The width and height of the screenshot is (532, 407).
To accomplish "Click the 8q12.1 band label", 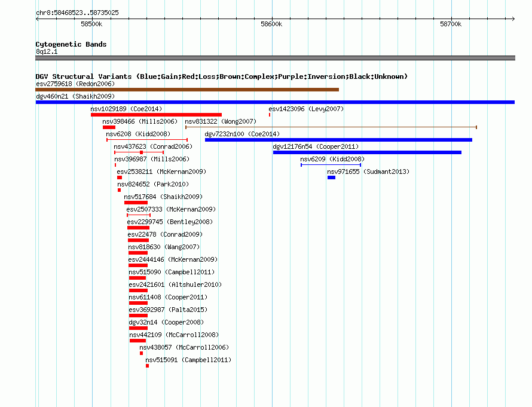I will click(47, 51).
